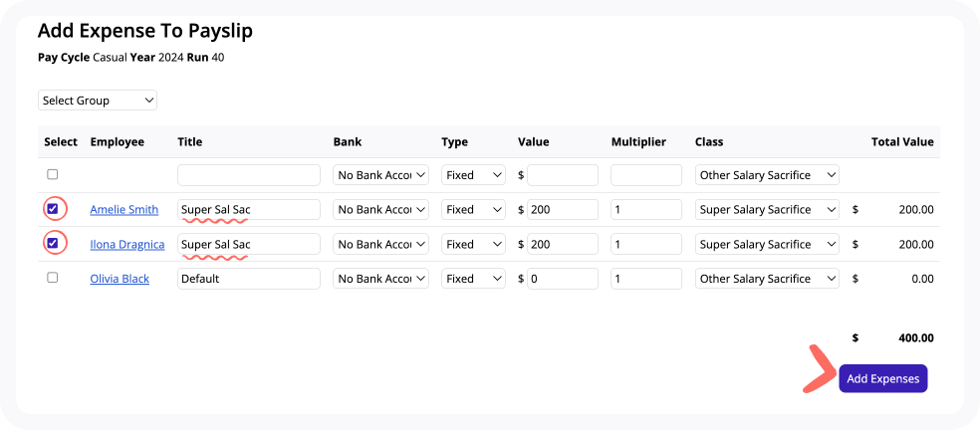Tick the Olivia Black select checkbox

click(53, 278)
